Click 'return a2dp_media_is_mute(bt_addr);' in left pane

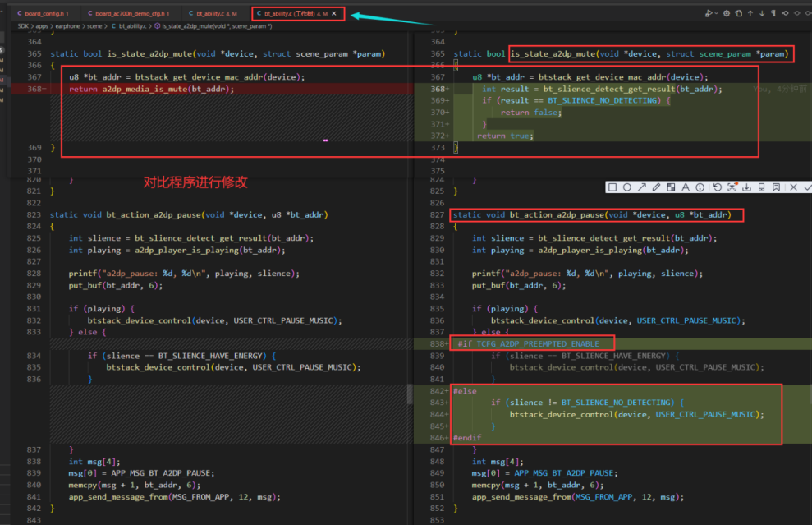tap(152, 89)
